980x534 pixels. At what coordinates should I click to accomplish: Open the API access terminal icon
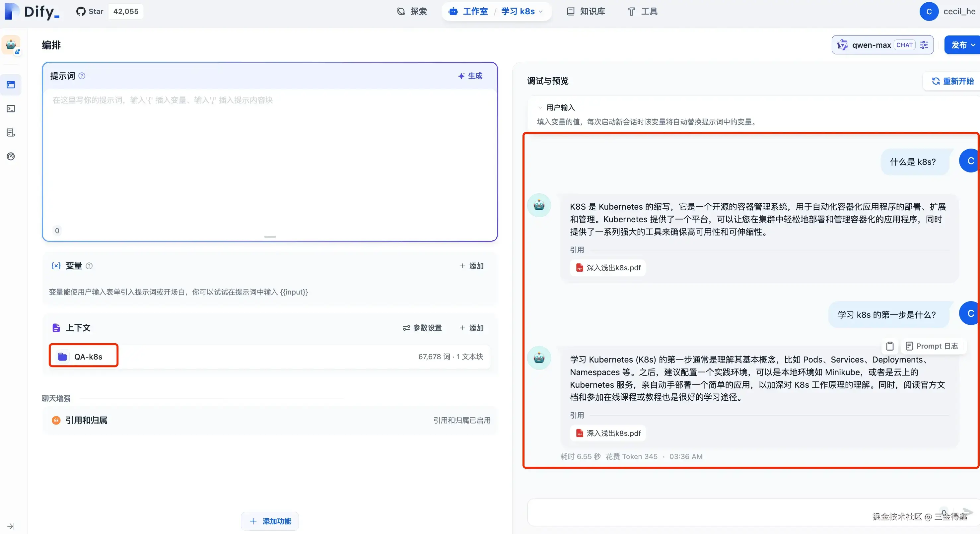click(11, 109)
